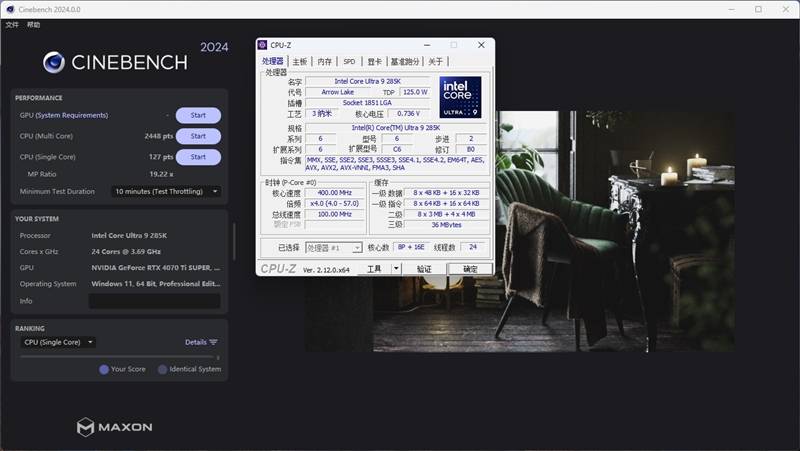Click the Cinebench title bar app icon
Viewport: 800px width, 451px height.
[10, 8]
